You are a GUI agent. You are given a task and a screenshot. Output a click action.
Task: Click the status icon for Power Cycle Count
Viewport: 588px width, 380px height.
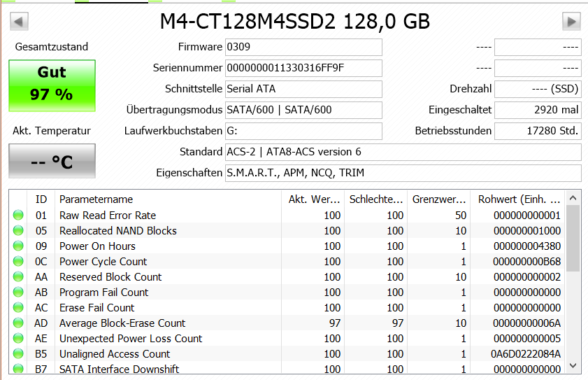pos(18,261)
